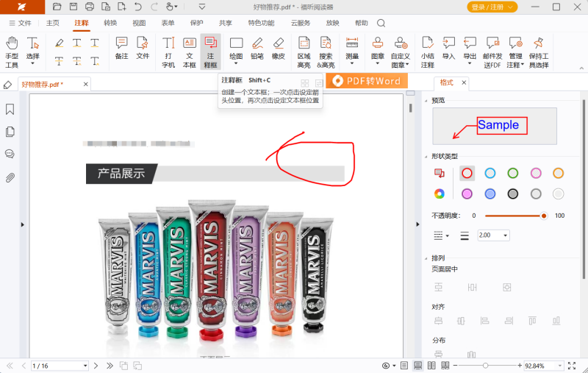This screenshot has height=373, width=588.
Task: Click the Search magnifier in ribbon tabs
Action: click(x=381, y=24)
